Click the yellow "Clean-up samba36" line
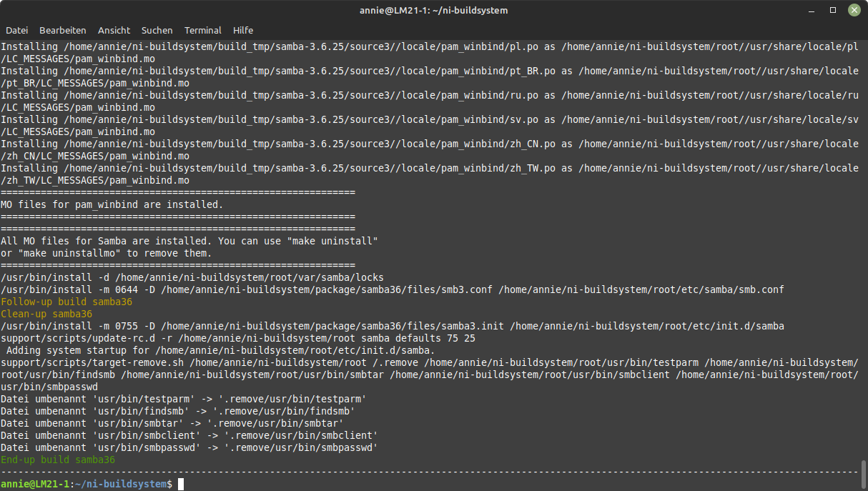Image resolution: width=868 pixels, height=491 pixels. [46, 314]
